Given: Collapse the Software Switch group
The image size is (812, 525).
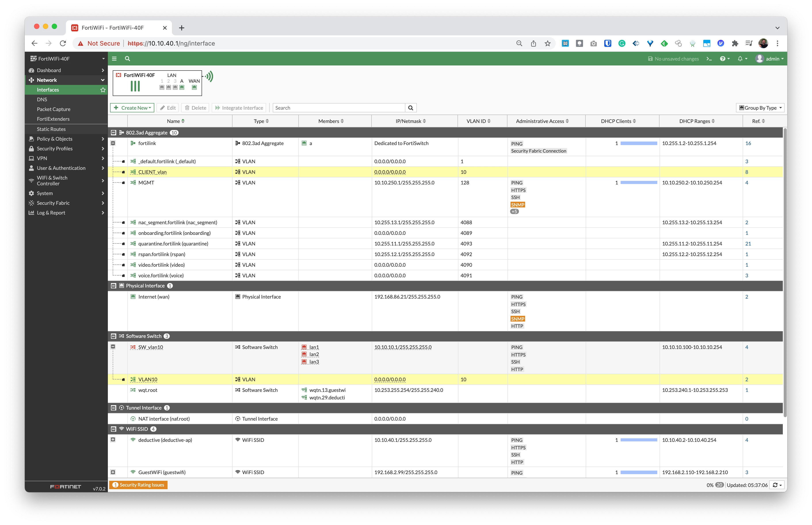Looking at the screenshot, I should (113, 336).
